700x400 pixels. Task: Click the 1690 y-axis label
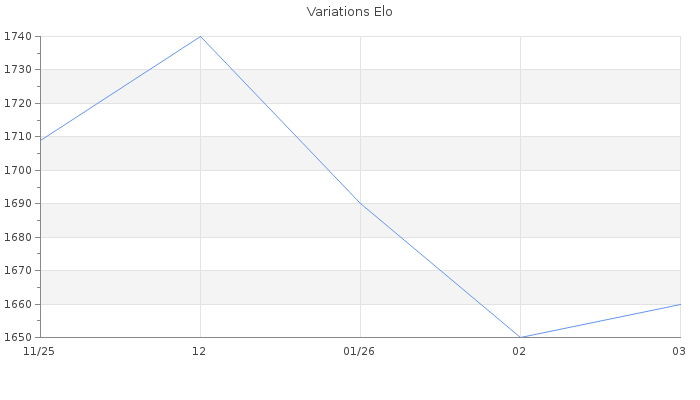[x=17, y=204]
